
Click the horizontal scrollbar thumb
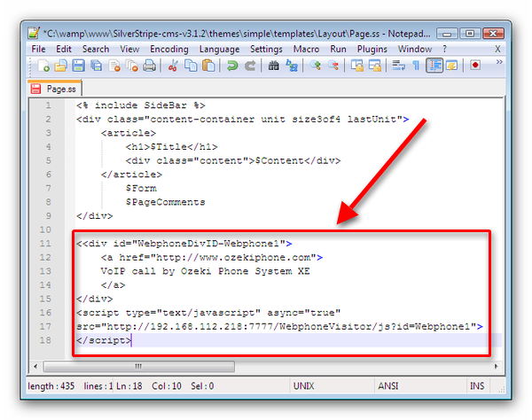pos(137,365)
